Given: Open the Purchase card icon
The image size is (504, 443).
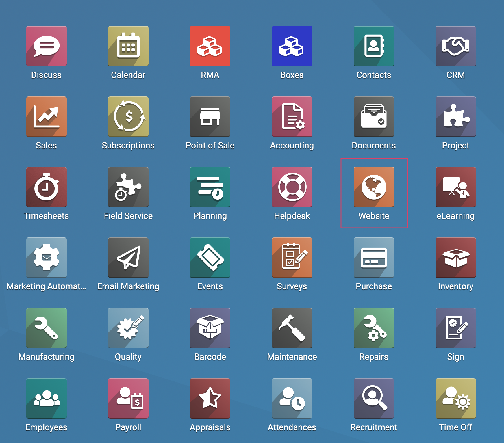Looking at the screenshot, I should pos(374,258).
